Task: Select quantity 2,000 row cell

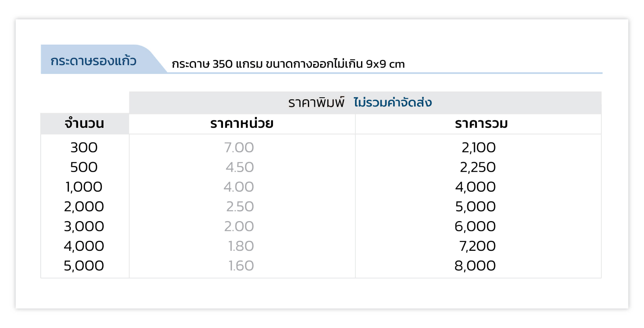Action: pyautogui.click(x=84, y=207)
